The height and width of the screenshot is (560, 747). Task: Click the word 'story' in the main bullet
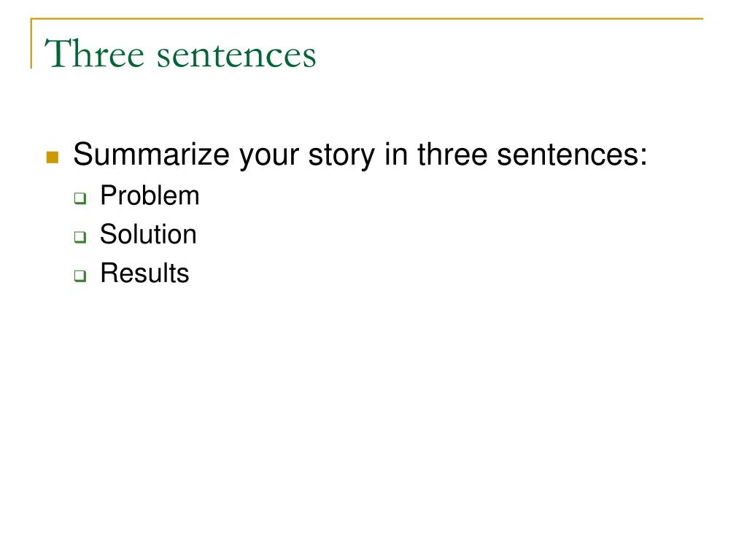[341, 156]
